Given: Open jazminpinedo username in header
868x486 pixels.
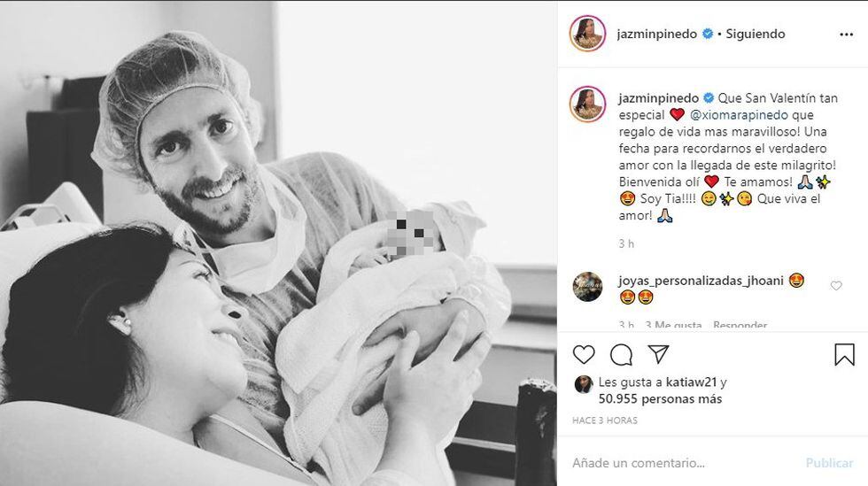Looking at the screenshot, I should 656,34.
